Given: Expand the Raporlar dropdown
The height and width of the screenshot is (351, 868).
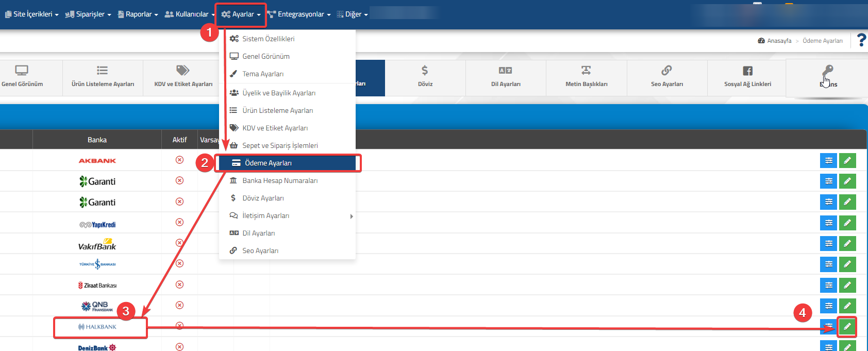Looking at the screenshot, I should point(138,14).
